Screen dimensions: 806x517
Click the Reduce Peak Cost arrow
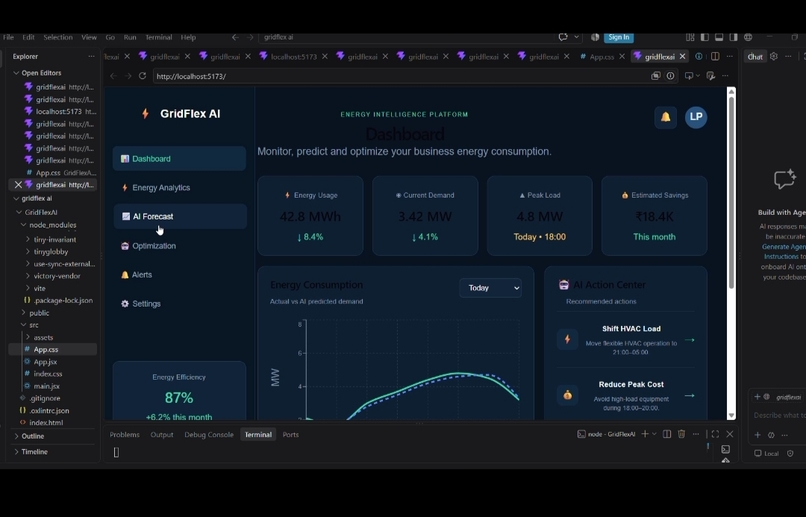pos(690,395)
